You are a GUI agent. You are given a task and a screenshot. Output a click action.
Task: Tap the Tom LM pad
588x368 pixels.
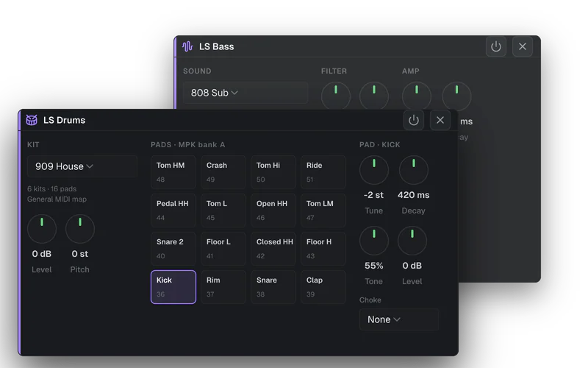point(323,210)
